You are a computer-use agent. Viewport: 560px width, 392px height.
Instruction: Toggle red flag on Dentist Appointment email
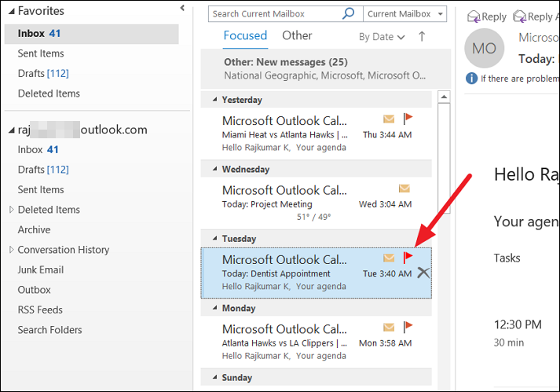408,258
